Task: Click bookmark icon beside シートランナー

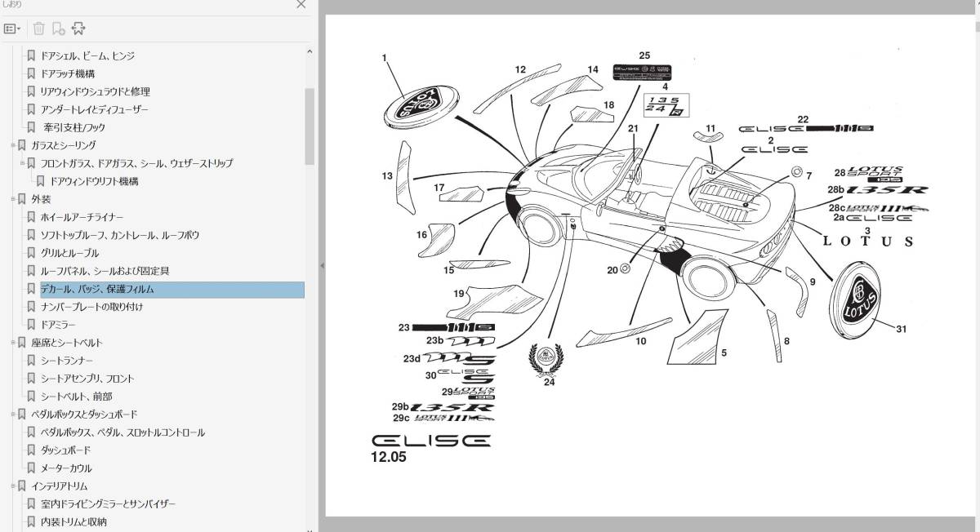Action: click(x=31, y=361)
